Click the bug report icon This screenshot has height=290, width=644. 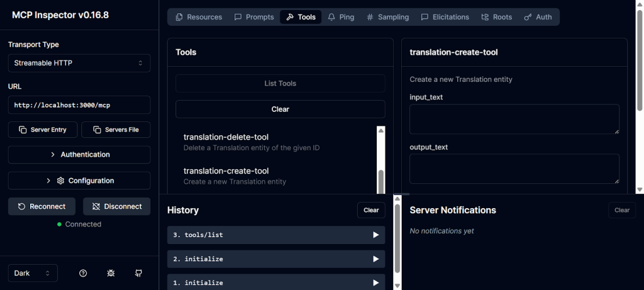[x=111, y=273]
